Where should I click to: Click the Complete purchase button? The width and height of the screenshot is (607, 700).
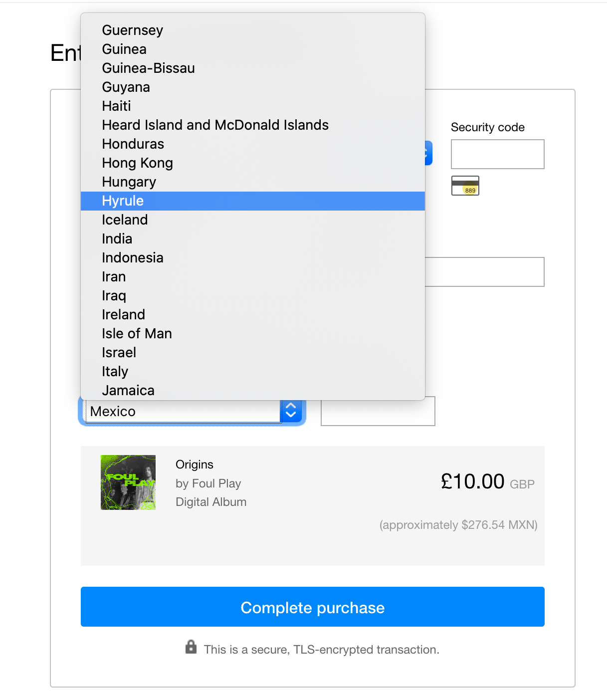[x=313, y=607]
